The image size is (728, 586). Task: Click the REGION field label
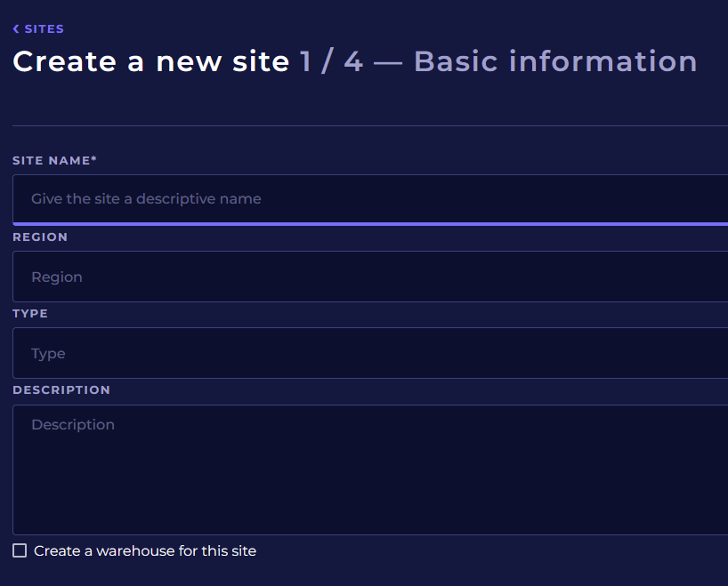click(40, 237)
